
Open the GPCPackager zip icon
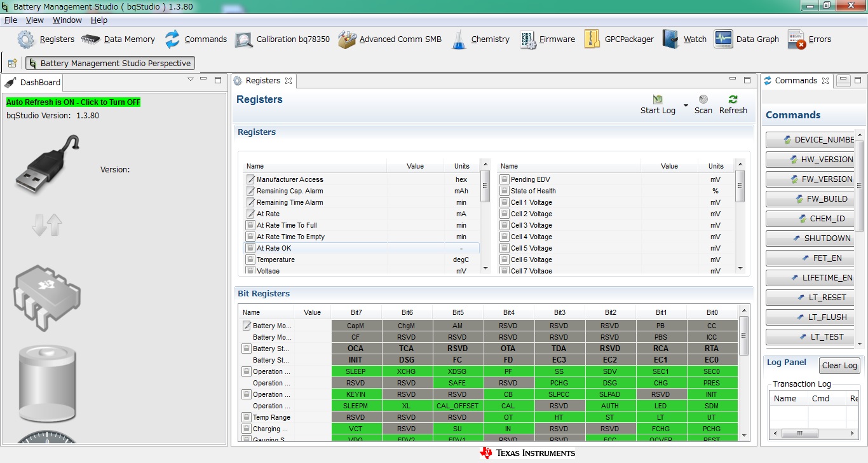592,39
